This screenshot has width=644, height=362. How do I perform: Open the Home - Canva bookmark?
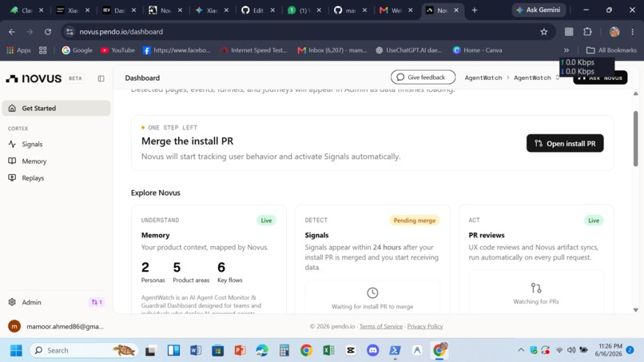click(x=477, y=50)
